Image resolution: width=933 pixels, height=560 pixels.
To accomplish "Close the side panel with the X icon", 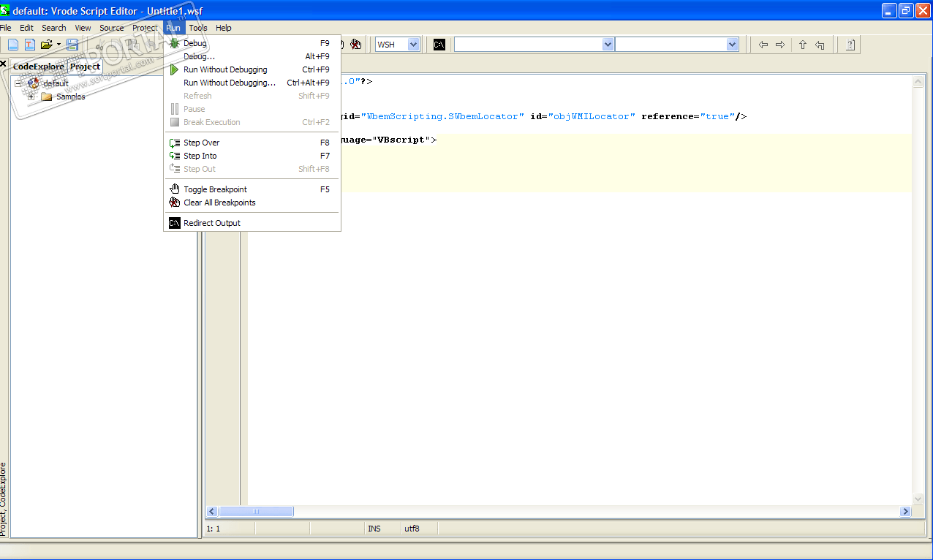I will point(4,65).
